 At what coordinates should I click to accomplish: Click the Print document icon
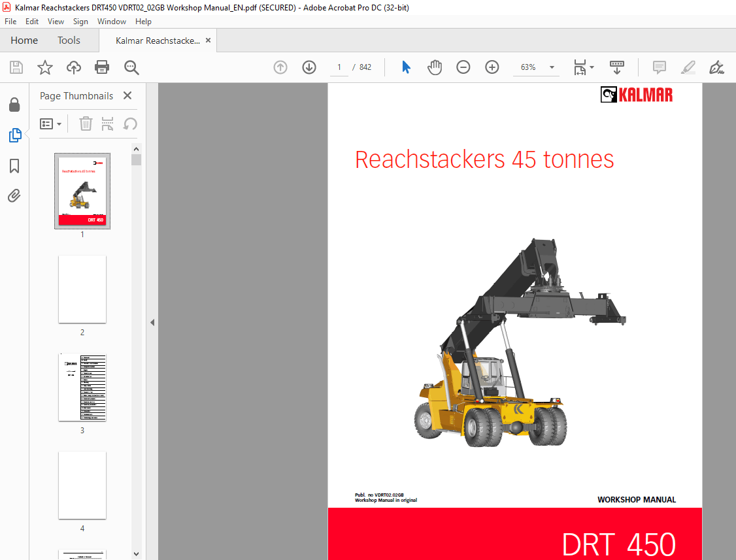(x=102, y=67)
